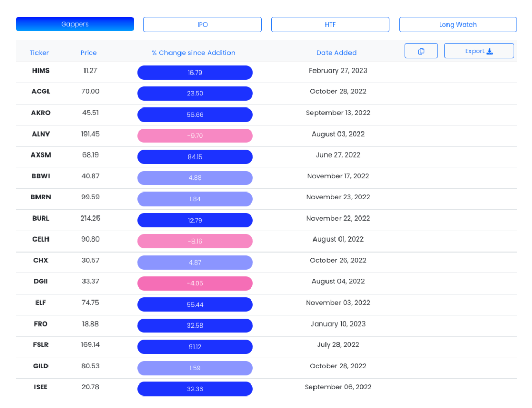Click the ISEE ticker
This screenshot has height=408, width=532.
[41, 387]
